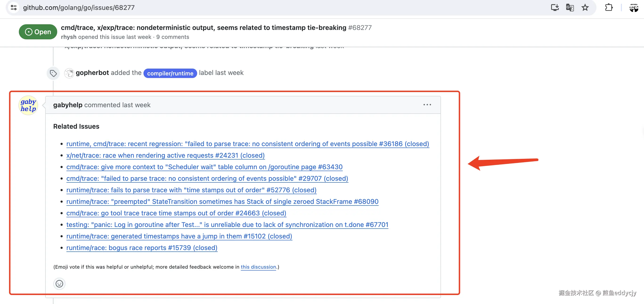Click the 'this discussion' feedback link
Viewport: 644px width, 304px height.
click(258, 267)
